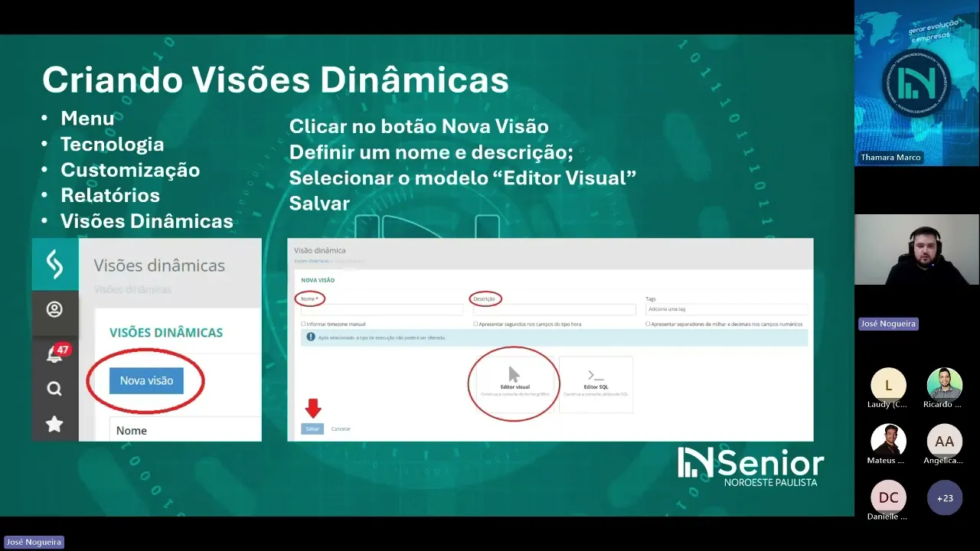Click the NOVA VISÃO section heading

(318, 280)
